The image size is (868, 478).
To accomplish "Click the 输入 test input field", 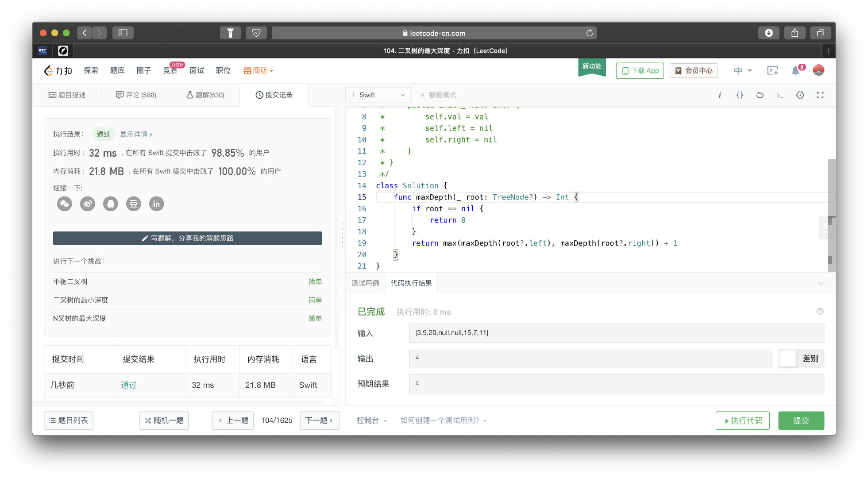I will [x=616, y=333].
